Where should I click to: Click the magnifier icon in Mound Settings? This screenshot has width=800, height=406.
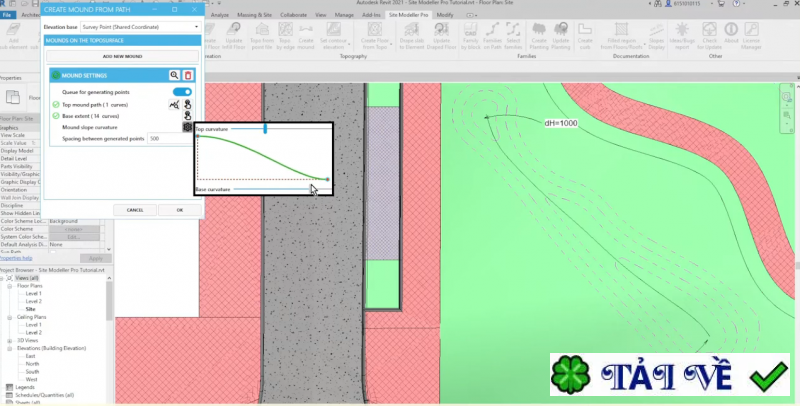coord(174,75)
